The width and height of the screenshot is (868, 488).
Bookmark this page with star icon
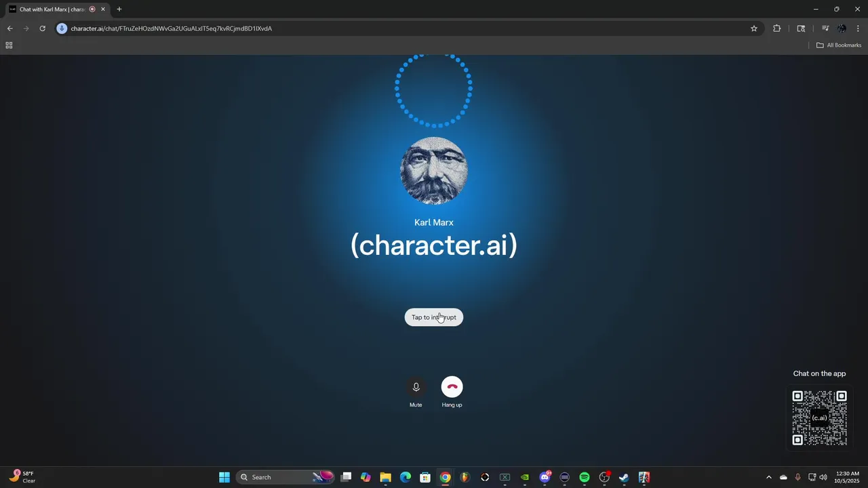753,28
